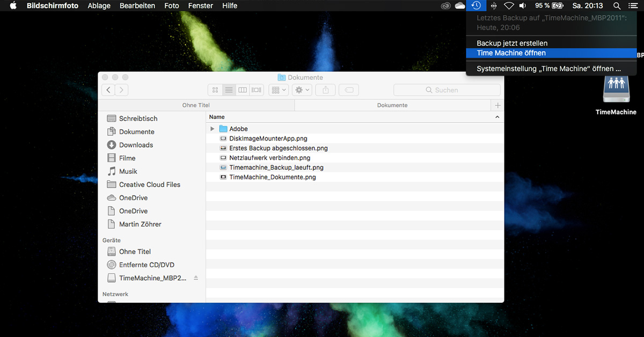Switch to the "Dokumente" Finder tab

(x=393, y=105)
